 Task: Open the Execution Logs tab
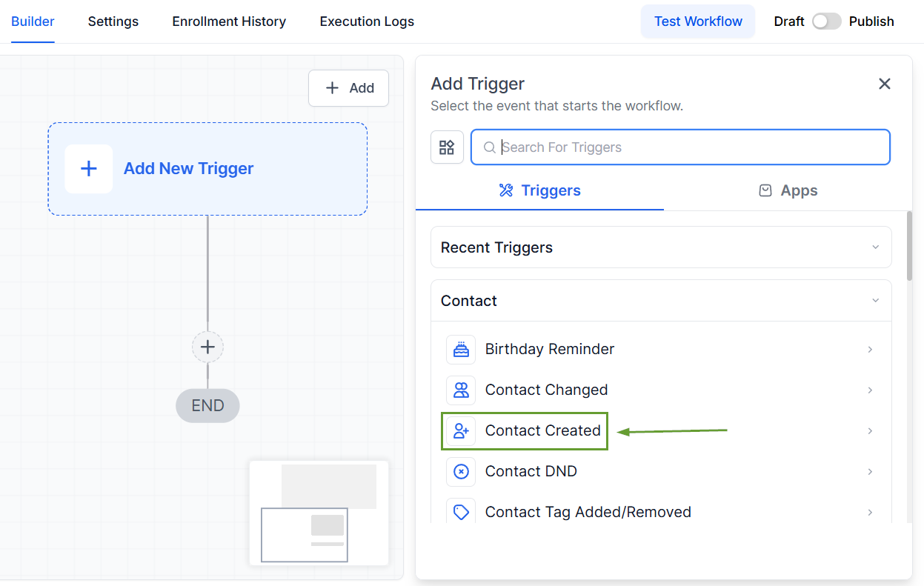[367, 21]
